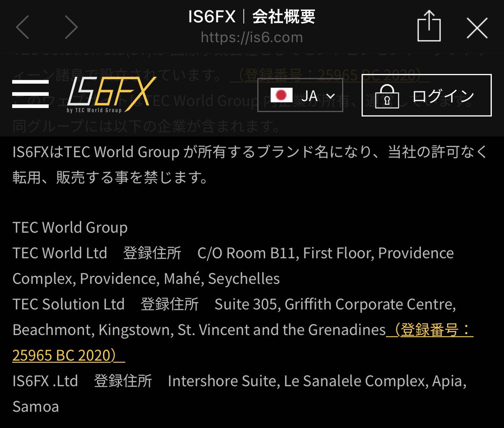Image resolution: width=504 pixels, height=428 pixels.
Task: Tap the Japan flag icon
Action: point(281,95)
